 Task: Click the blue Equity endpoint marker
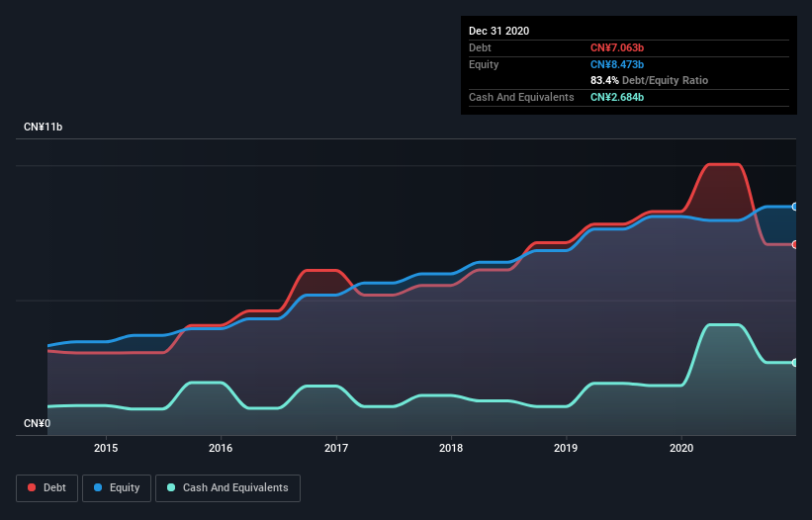[795, 207]
